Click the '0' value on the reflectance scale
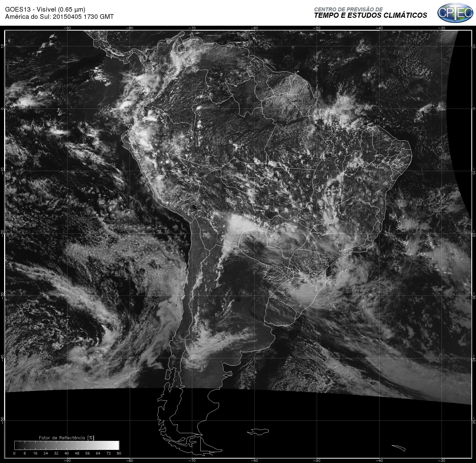The image size is (476, 463). click(x=14, y=453)
